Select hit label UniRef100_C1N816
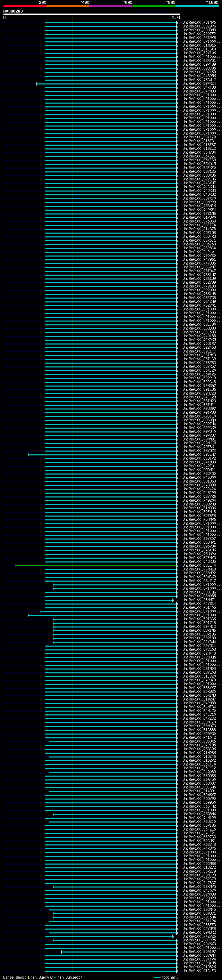Viewport: 222px width, 980px height. 199,45
